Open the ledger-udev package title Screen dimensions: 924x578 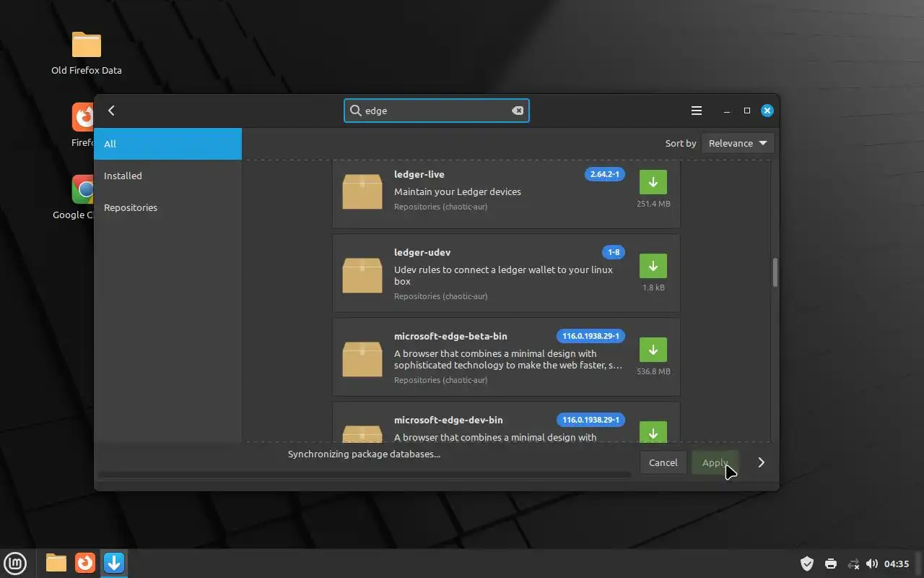[422, 252]
